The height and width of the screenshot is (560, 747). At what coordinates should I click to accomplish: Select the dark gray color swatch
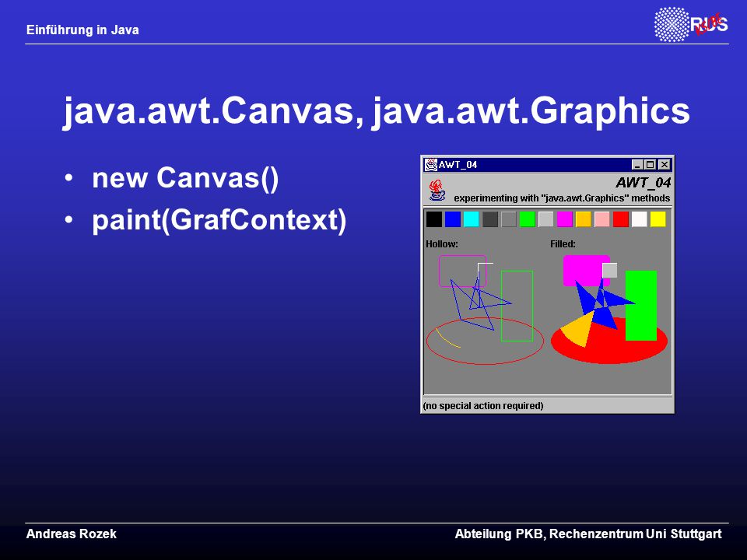(490, 219)
